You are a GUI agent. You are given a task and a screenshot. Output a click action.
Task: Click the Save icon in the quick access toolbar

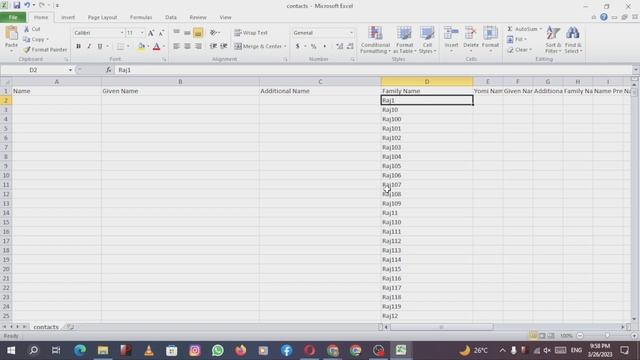(x=16, y=5)
